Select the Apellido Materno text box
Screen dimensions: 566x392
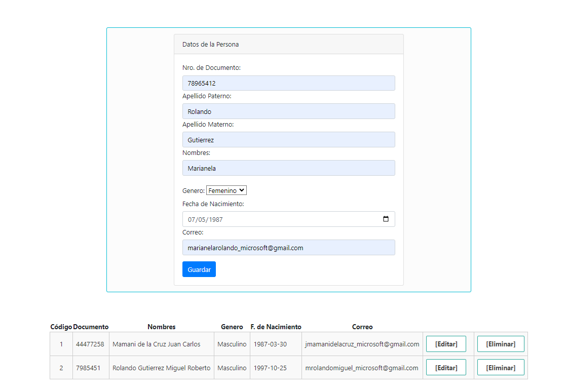[x=288, y=140]
